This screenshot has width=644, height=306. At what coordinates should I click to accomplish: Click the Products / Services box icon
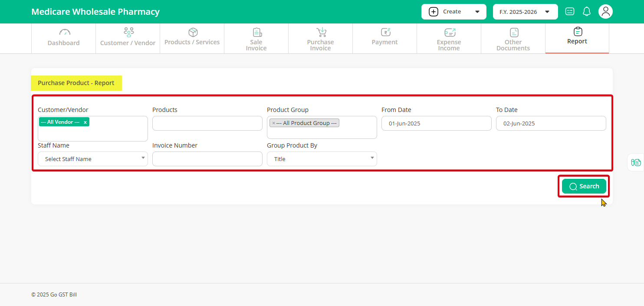pos(193,32)
